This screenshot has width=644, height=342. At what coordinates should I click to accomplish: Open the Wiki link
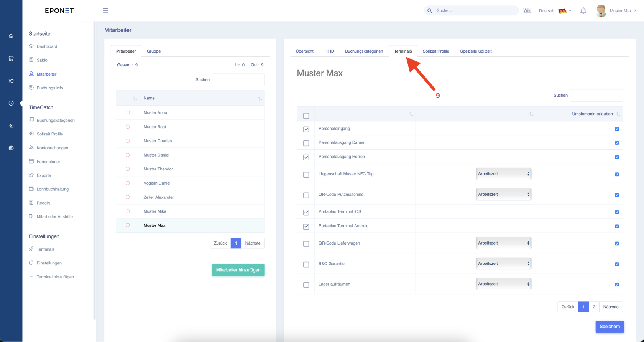coord(527,10)
